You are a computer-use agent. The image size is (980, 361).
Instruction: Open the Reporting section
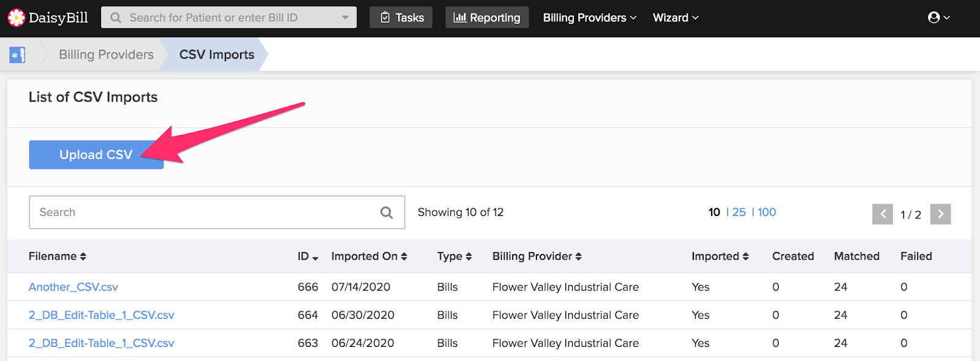point(487,18)
